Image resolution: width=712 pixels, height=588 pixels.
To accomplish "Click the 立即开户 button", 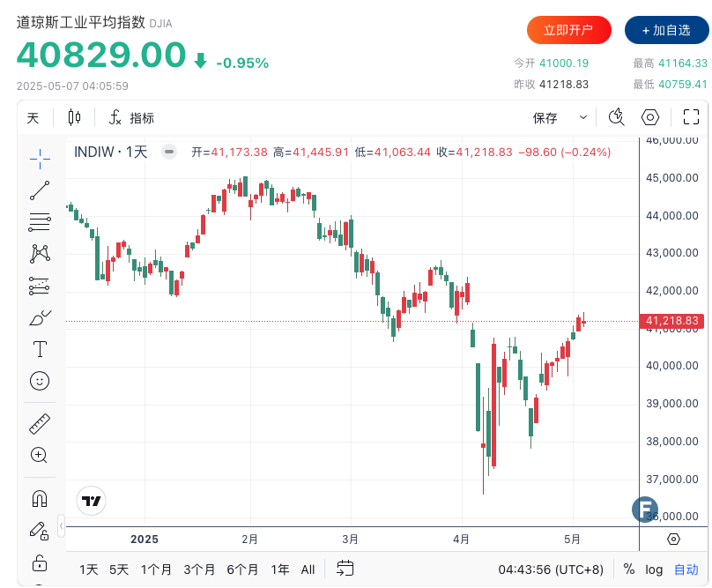I will (568, 30).
